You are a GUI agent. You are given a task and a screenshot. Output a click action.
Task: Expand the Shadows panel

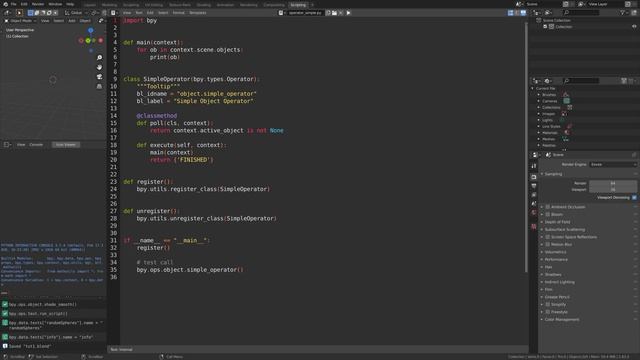click(553, 275)
